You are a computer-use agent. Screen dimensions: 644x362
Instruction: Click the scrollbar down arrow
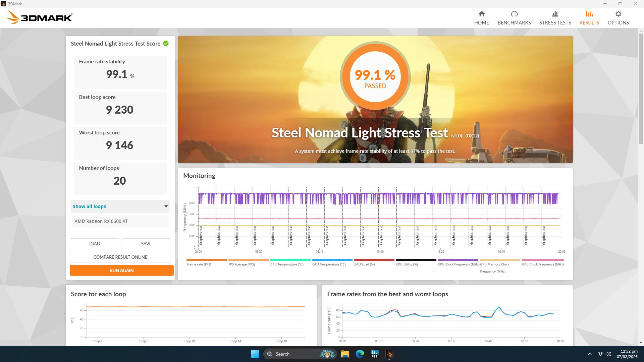click(x=641, y=343)
